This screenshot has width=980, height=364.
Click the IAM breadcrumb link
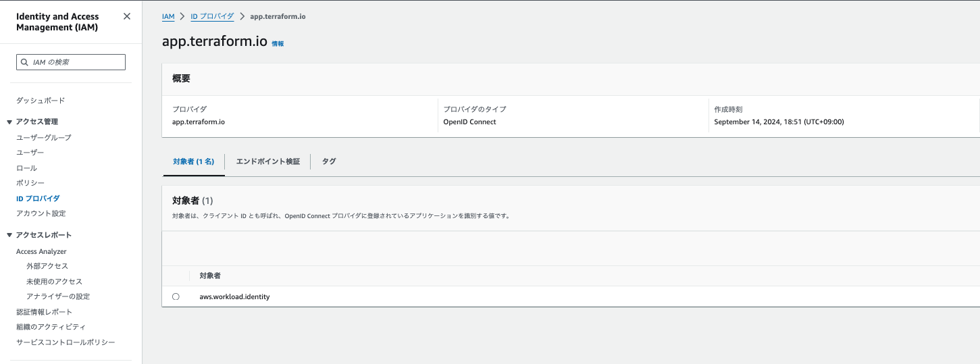(168, 16)
